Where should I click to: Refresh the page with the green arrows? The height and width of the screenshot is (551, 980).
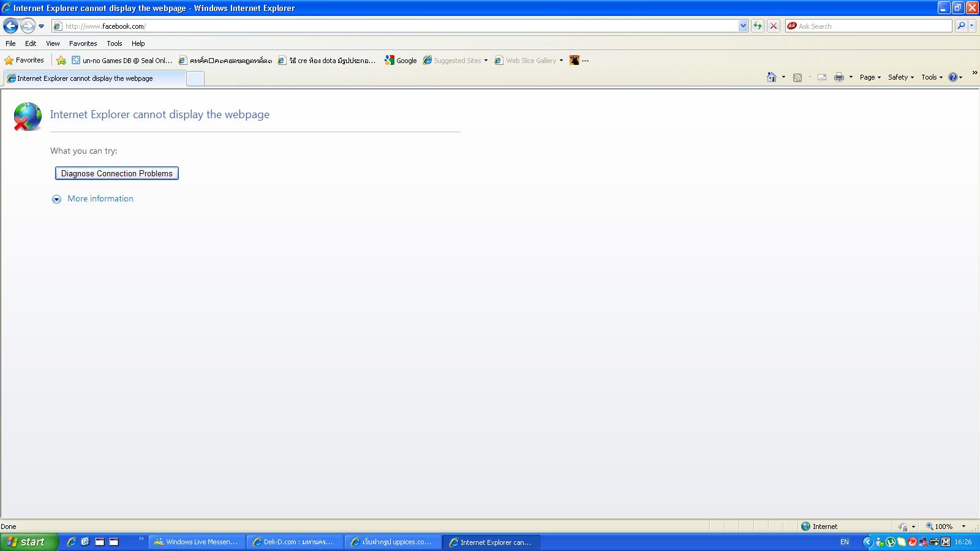(758, 26)
